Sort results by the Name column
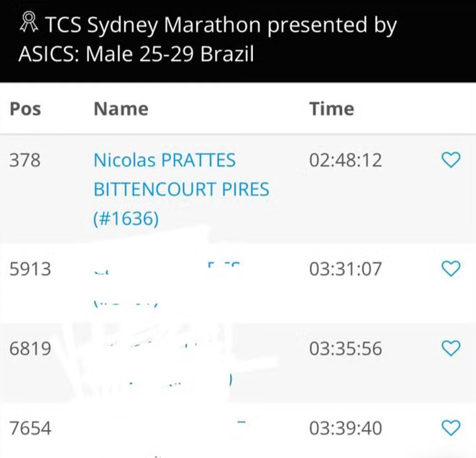Screen dimensions: 476x458 pos(121,109)
